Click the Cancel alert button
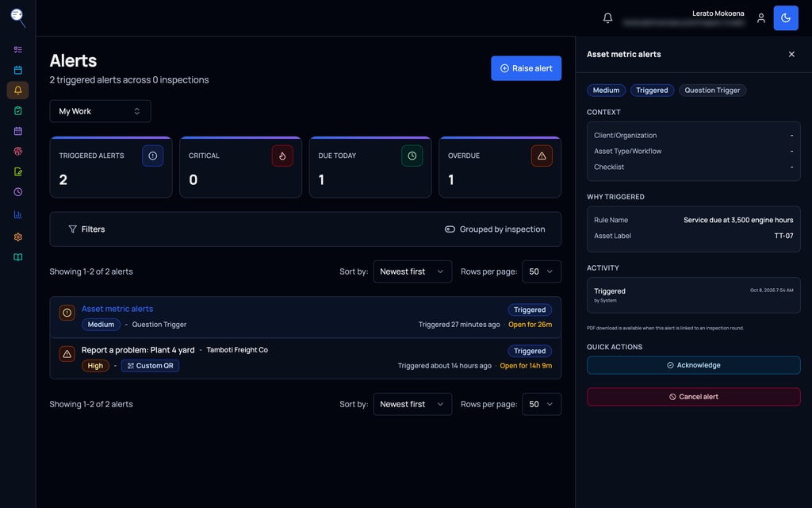This screenshot has height=508, width=812. 693,397
